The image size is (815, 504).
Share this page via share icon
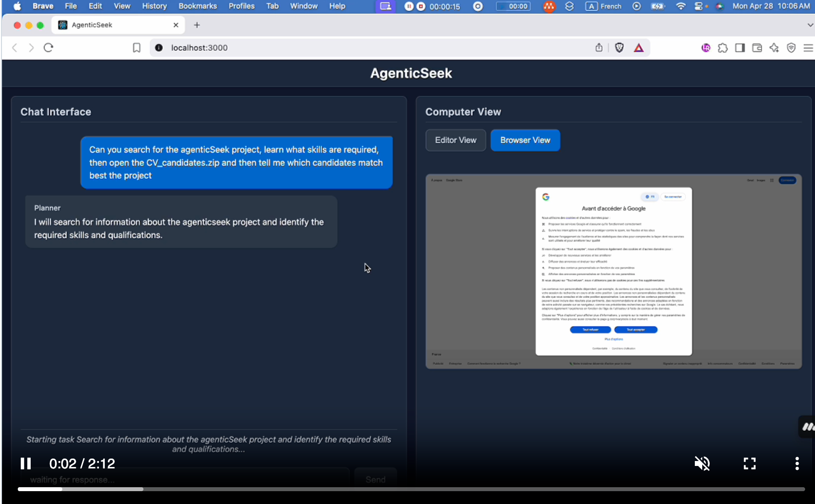click(599, 47)
